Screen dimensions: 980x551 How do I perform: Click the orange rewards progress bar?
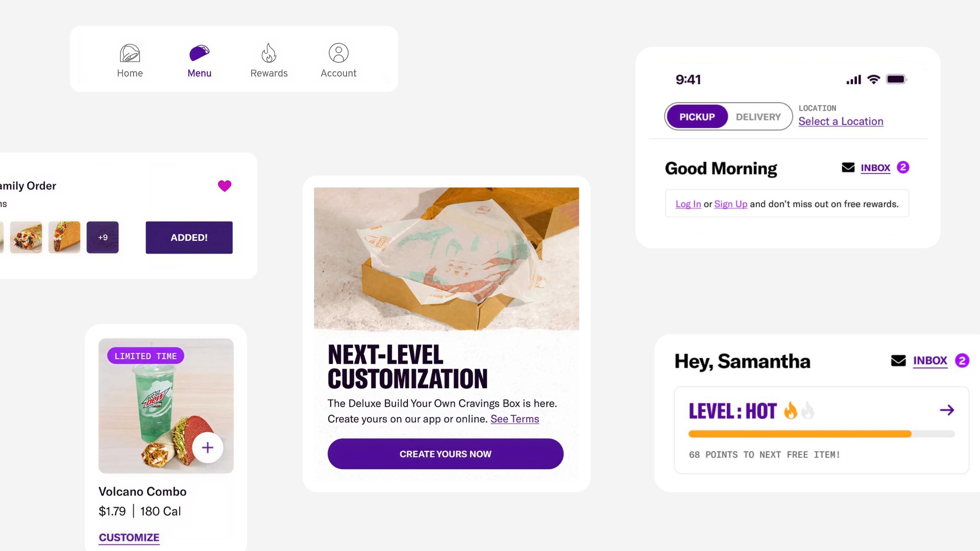pos(800,434)
